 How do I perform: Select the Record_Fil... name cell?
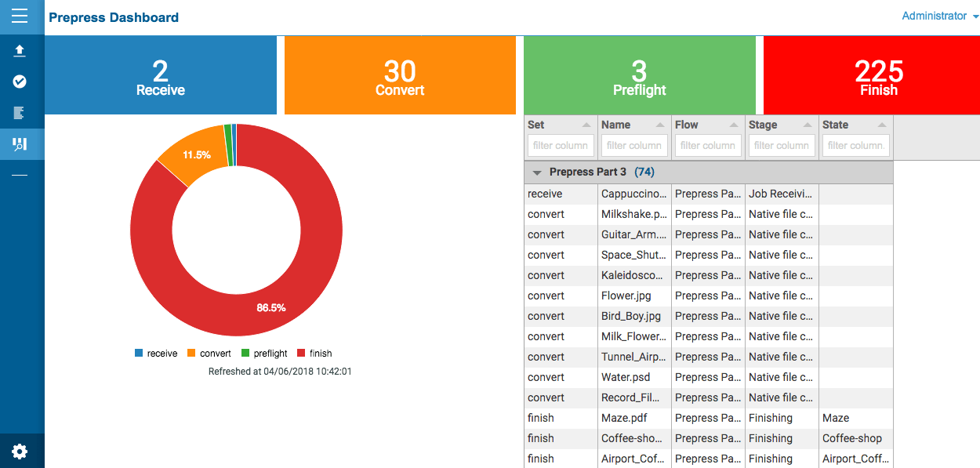634,397
